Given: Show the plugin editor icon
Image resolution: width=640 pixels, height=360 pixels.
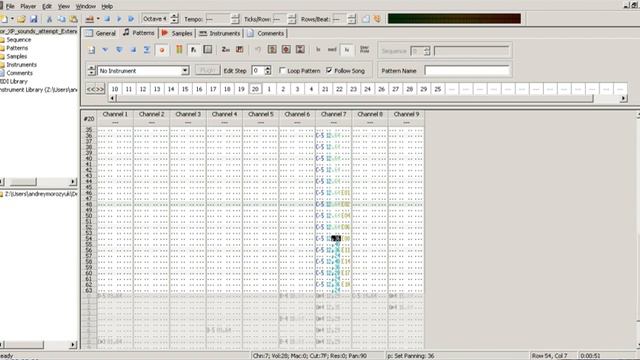Looking at the screenshot, I should tap(193, 50).
